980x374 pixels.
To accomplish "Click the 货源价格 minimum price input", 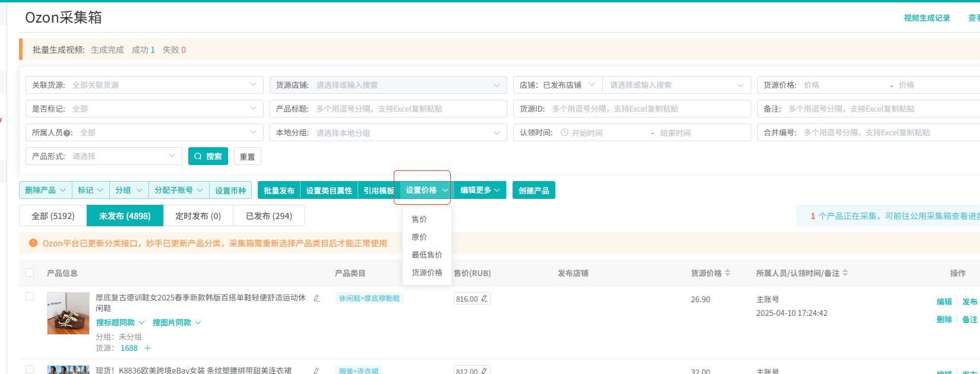I will 844,85.
